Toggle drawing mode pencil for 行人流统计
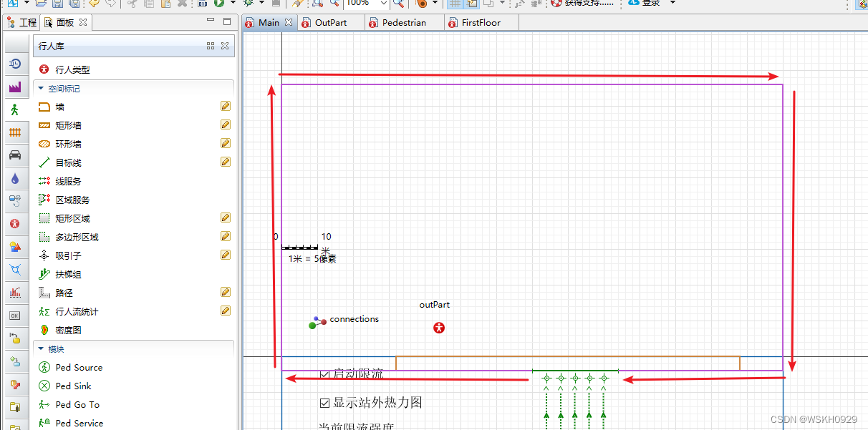This screenshot has width=868, height=430. pyautogui.click(x=226, y=311)
